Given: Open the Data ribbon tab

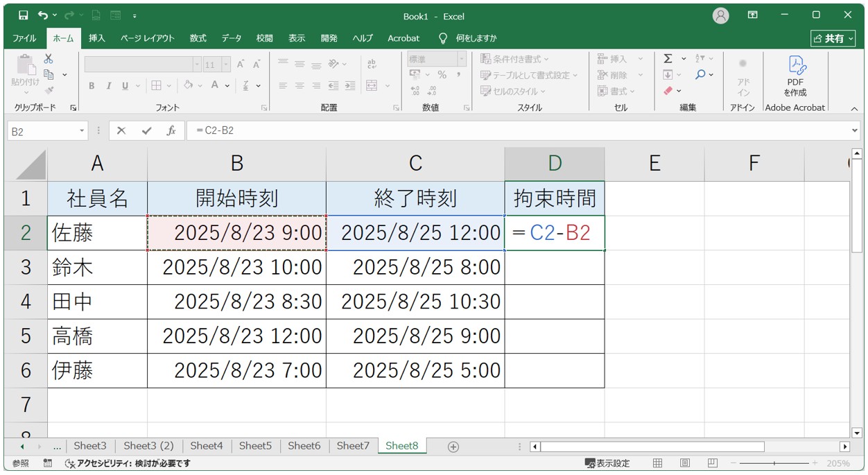Looking at the screenshot, I should pos(232,38).
